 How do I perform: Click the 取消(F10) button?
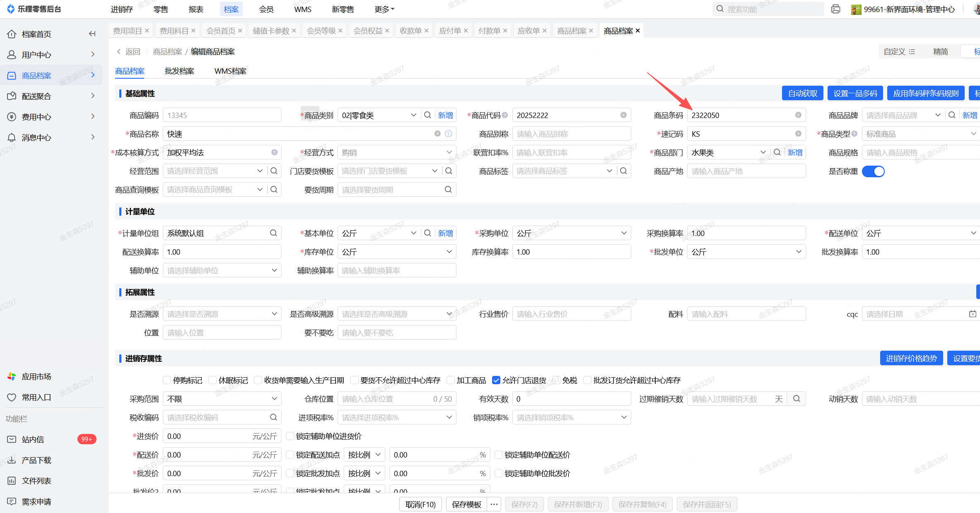(x=420, y=504)
